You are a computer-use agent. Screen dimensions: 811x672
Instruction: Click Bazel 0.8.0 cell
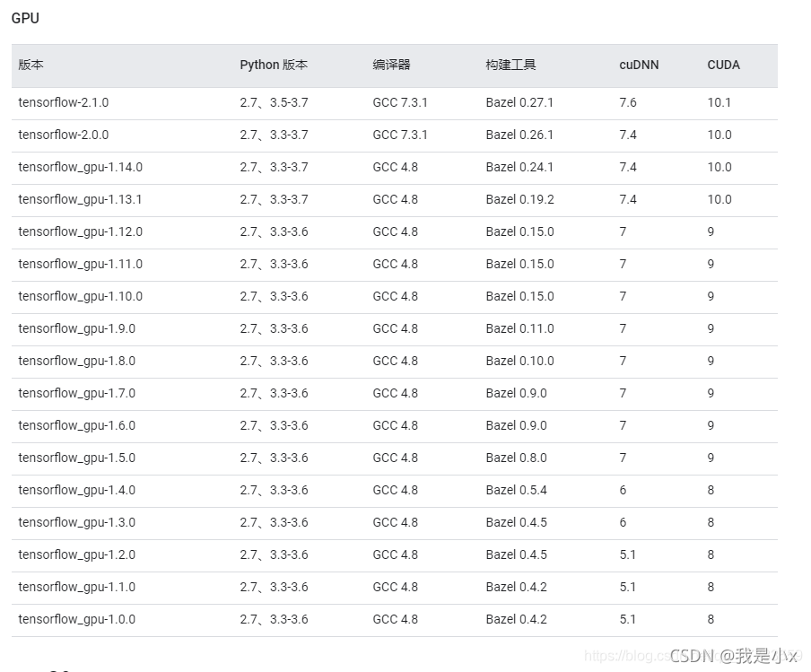coord(516,458)
